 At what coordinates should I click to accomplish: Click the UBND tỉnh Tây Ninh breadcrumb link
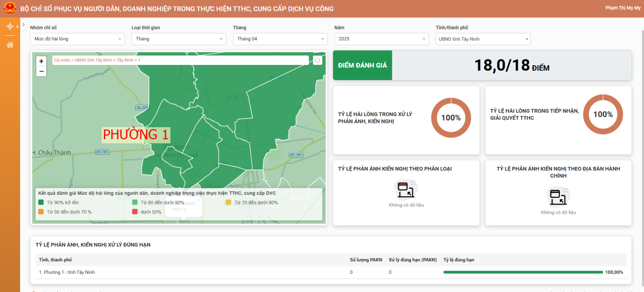tap(94, 60)
